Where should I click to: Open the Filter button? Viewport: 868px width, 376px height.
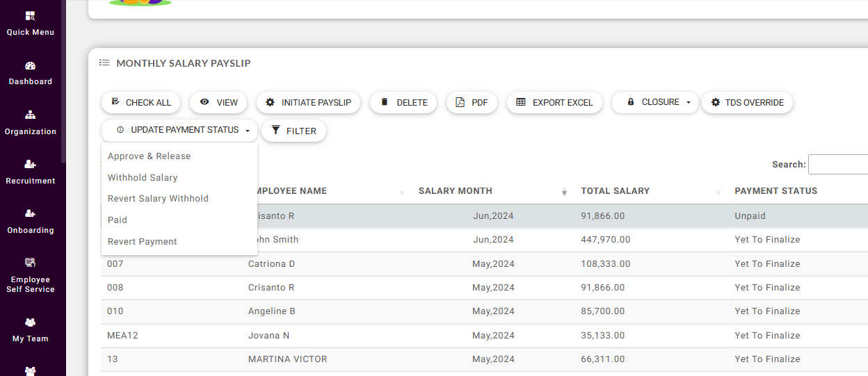point(294,131)
